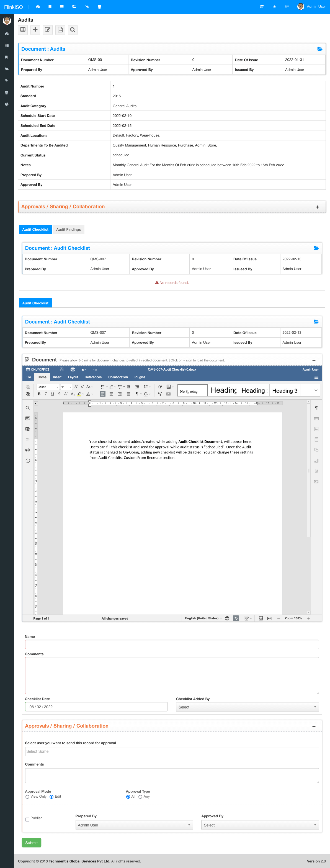Open the comments panel in editor left sidebar

click(x=28, y=418)
